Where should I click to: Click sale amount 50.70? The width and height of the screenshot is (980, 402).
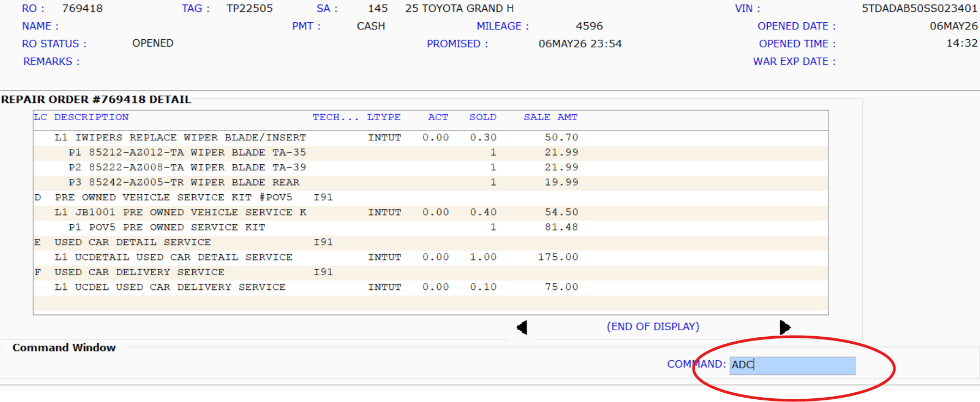(x=561, y=138)
